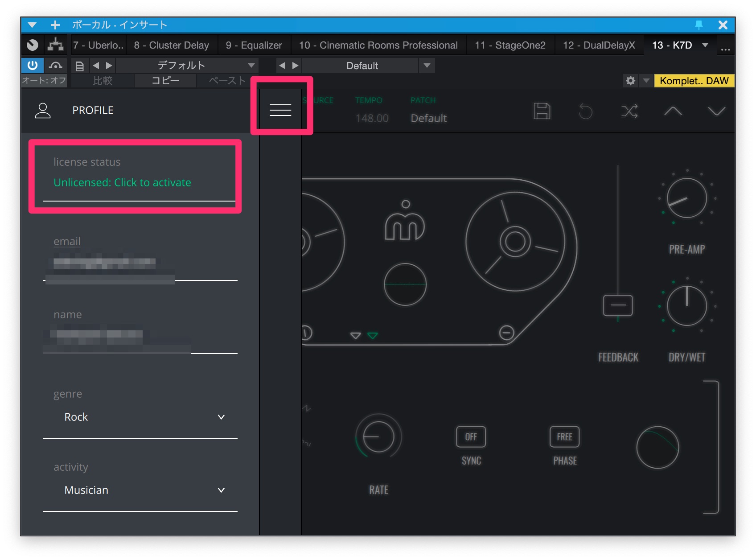Screen dimensions: 756x560
Task: Expand the デフォルト preset dropdown
Action: (251, 66)
